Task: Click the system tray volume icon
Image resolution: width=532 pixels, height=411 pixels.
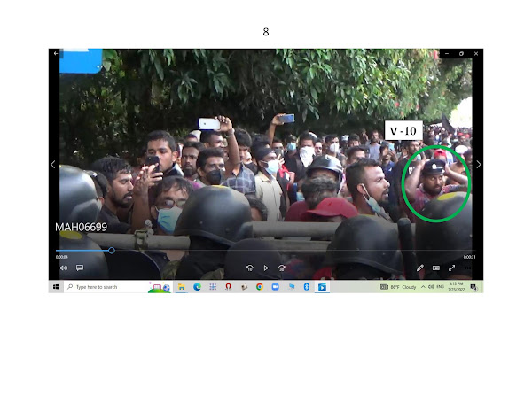Action: point(431,287)
